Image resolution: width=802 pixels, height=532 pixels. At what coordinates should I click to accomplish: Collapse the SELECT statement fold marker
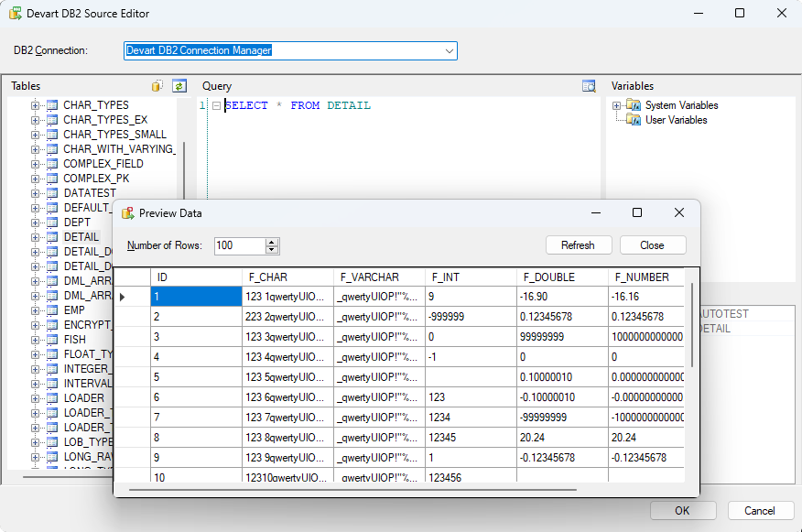216,106
